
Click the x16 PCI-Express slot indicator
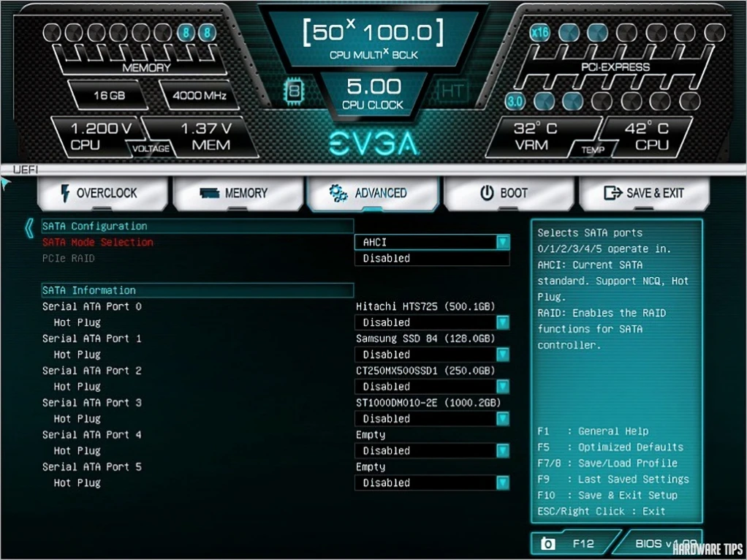(x=539, y=33)
